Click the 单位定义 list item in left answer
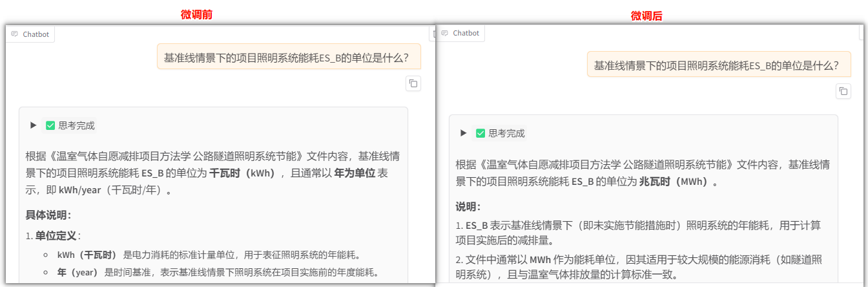 pyautogui.click(x=56, y=236)
